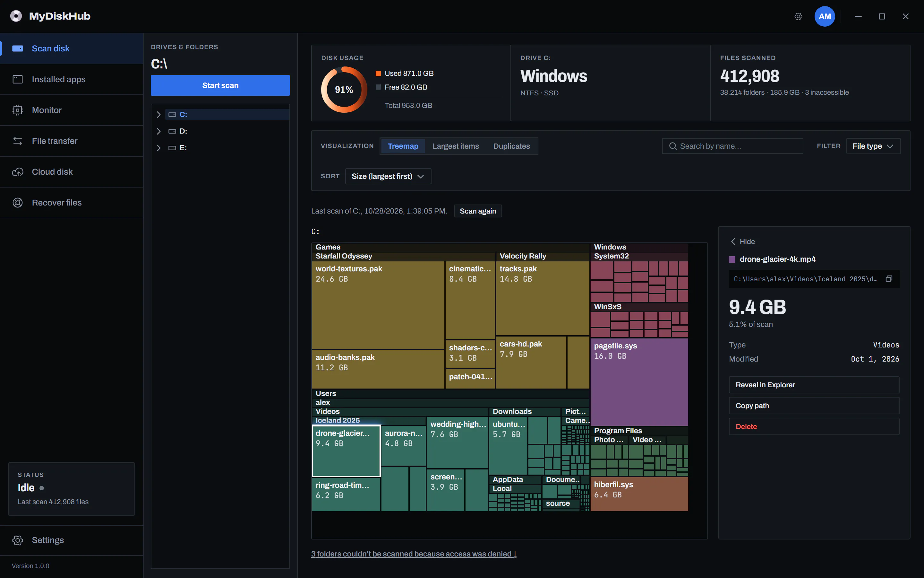This screenshot has height=578, width=924.
Task: Click the Installed apps window icon
Action: [x=18, y=79]
